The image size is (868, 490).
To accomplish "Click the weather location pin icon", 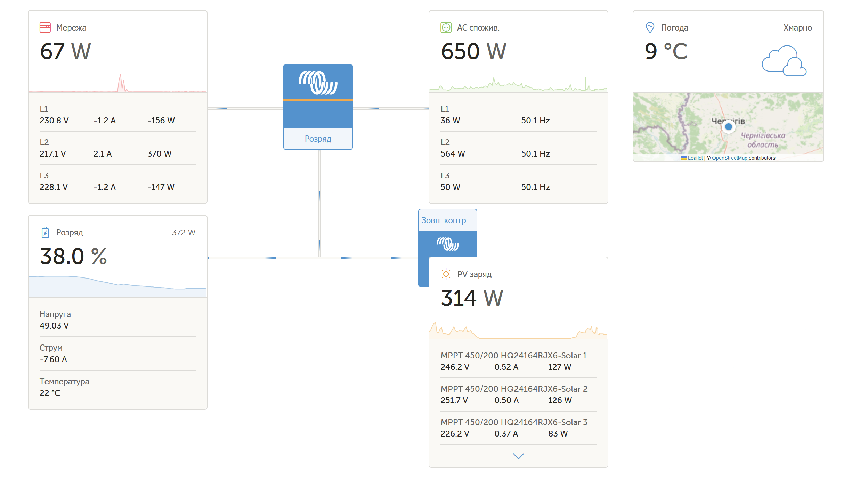I will click(x=650, y=27).
